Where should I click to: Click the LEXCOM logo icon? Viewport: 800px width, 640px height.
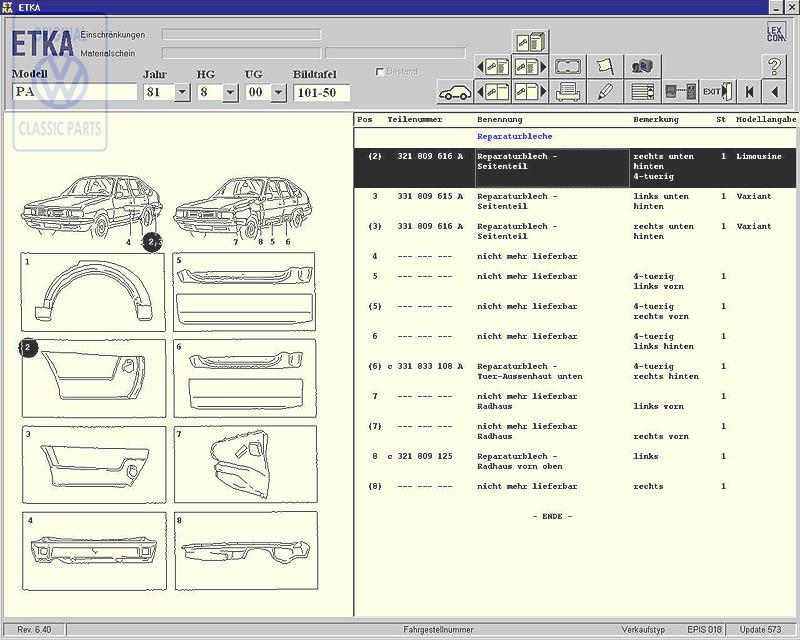[775, 32]
